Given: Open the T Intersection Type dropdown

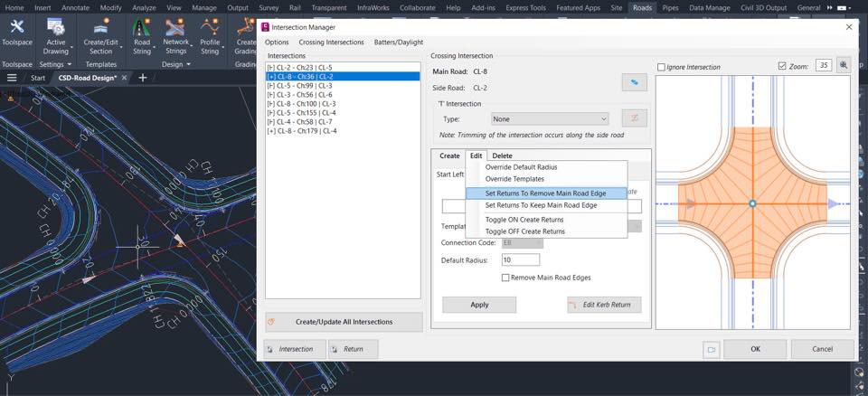Looking at the screenshot, I should [550, 119].
